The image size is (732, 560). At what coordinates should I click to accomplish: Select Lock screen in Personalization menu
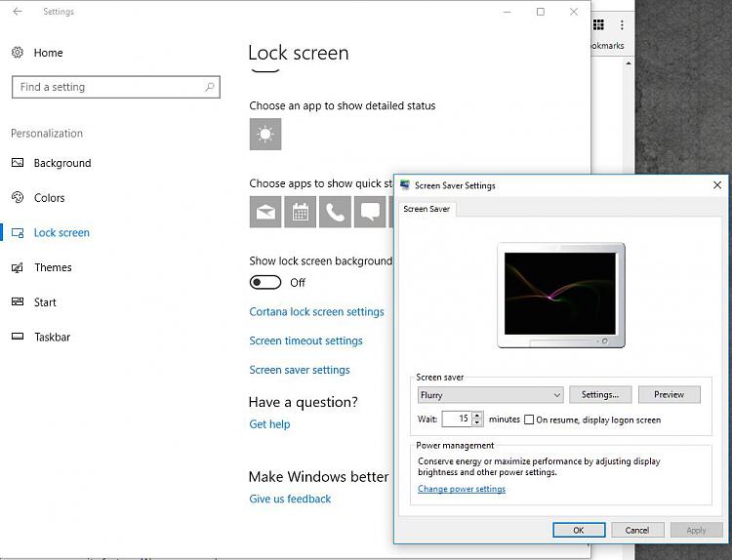pos(61,233)
